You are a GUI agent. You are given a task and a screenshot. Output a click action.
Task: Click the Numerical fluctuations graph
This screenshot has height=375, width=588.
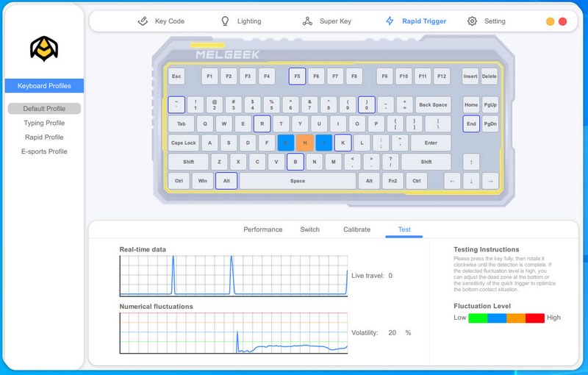(x=234, y=333)
